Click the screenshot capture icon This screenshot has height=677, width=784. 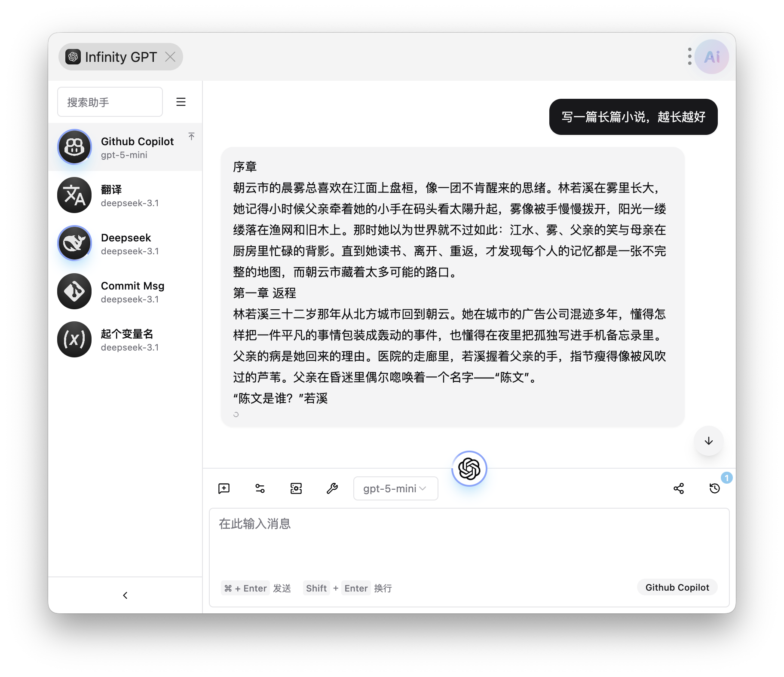[296, 488]
